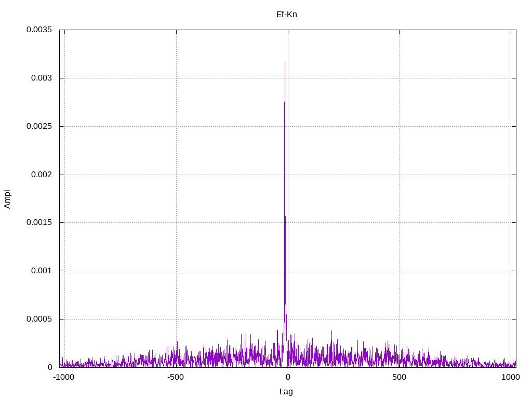This screenshot has width=532, height=399.
Task: Click the plot title 'Ef-Kn'
Action: pyautogui.click(x=287, y=14)
